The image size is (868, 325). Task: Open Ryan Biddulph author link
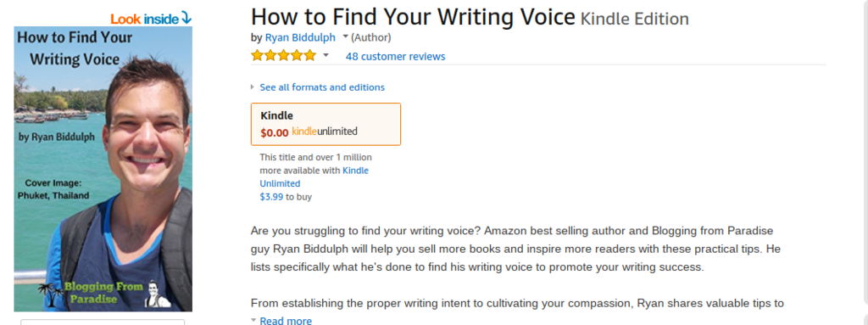pyautogui.click(x=300, y=37)
